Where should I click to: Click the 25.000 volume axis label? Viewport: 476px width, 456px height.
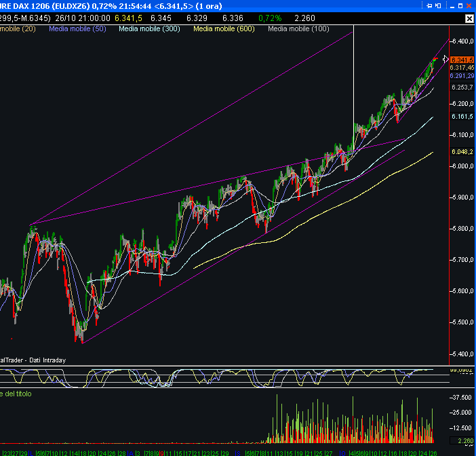point(462,413)
